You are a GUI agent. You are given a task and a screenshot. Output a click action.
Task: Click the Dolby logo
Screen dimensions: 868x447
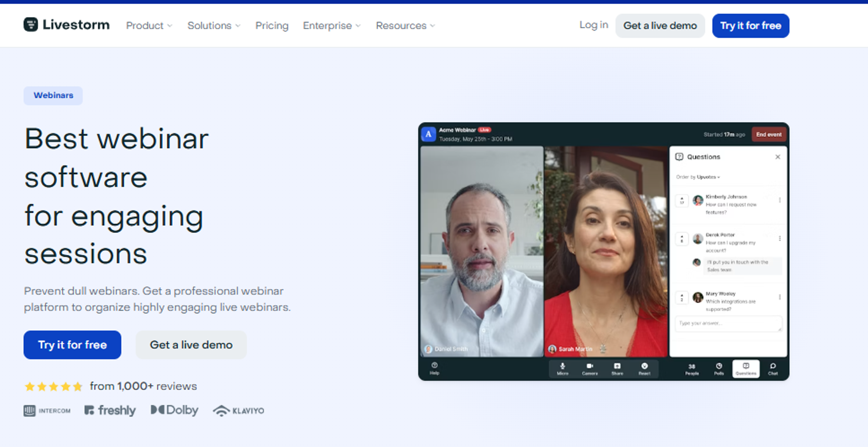pyautogui.click(x=175, y=410)
